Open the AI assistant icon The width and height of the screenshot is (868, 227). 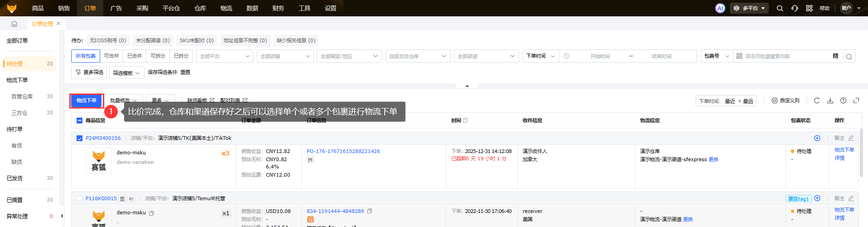[x=720, y=8]
